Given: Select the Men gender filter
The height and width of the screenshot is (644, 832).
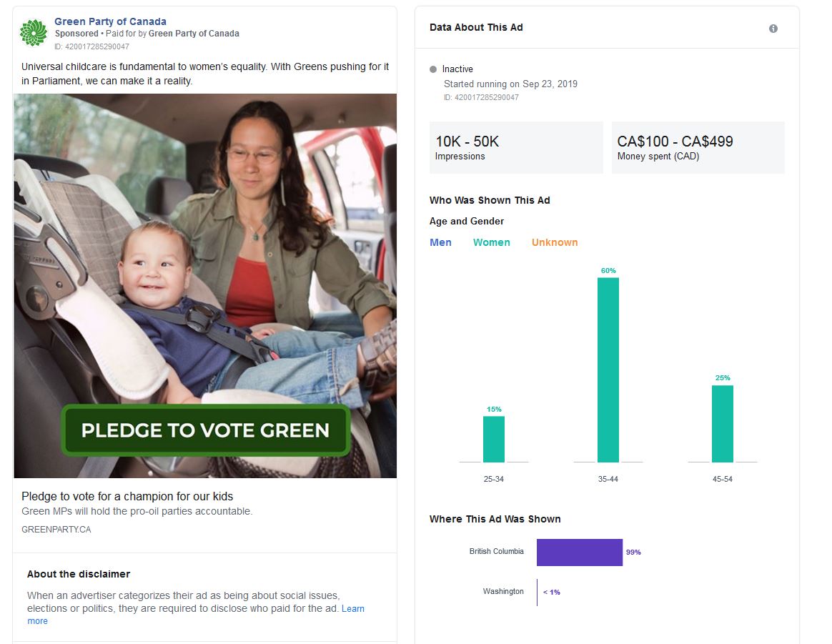Looking at the screenshot, I should [x=440, y=242].
